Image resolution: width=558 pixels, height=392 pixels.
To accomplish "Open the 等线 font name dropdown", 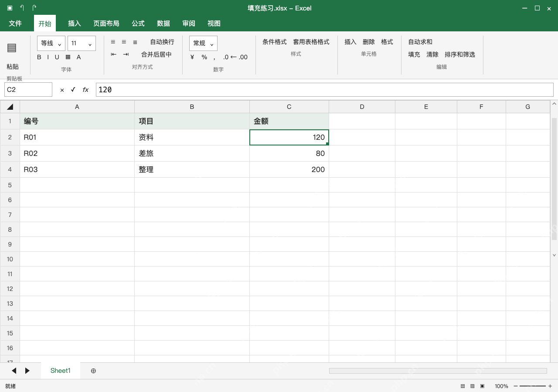I will [x=51, y=43].
